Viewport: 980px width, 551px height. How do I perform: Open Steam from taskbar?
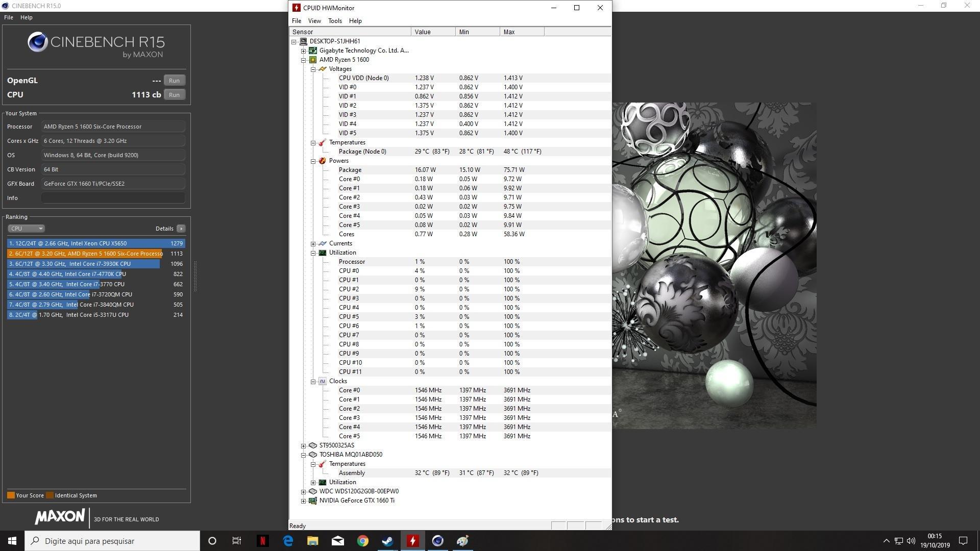click(387, 541)
